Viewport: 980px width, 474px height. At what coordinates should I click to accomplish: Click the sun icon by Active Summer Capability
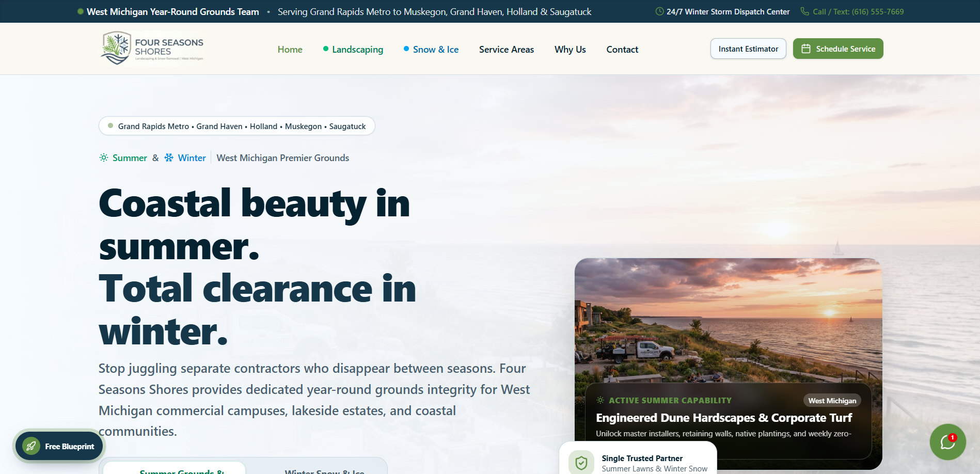pyautogui.click(x=600, y=400)
